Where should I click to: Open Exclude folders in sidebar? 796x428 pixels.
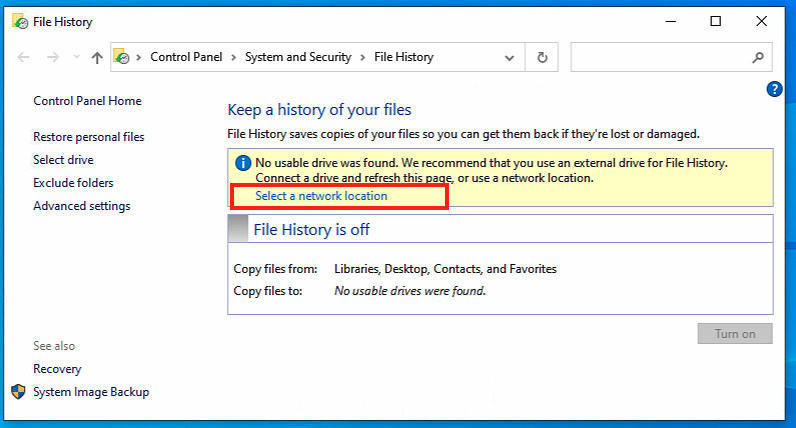click(x=73, y=183)
